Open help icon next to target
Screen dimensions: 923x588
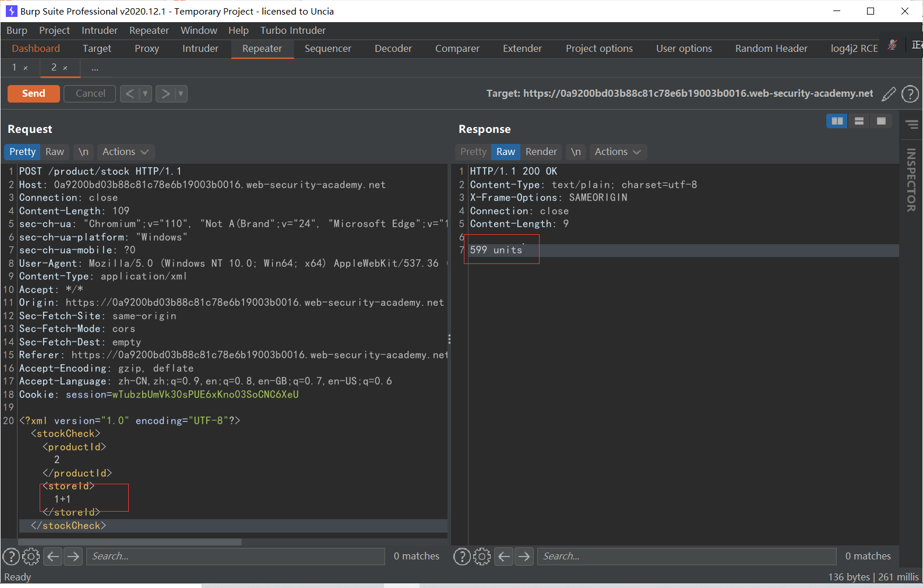pos(910,93)
